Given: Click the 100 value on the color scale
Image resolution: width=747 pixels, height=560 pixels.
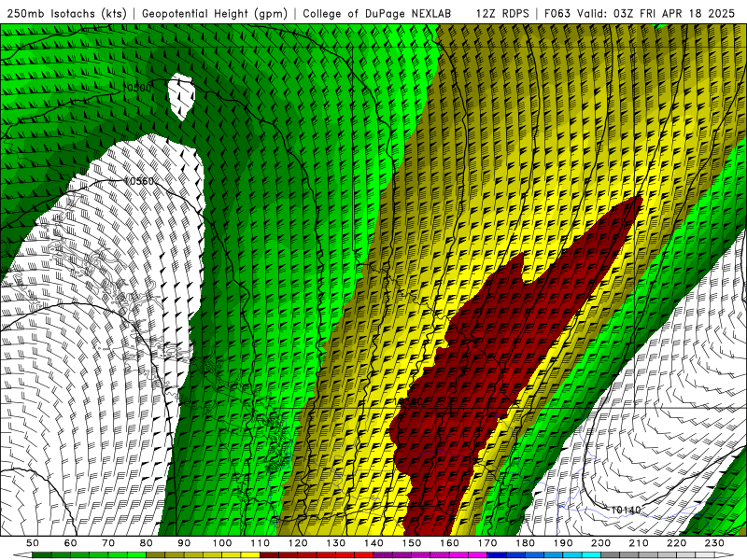Looking at the screenshot, I should (x=222, y=543).
